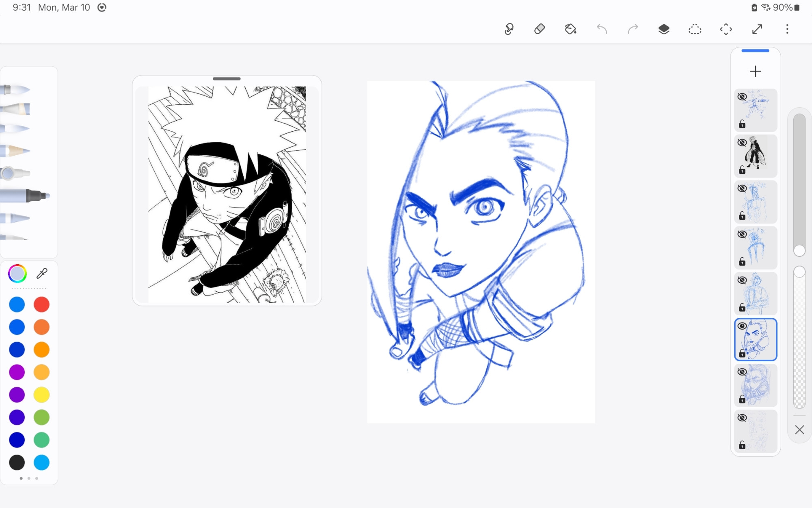Tap the blue handle atop layers panel
Viewport: 812px width, 508px height.
755,51
